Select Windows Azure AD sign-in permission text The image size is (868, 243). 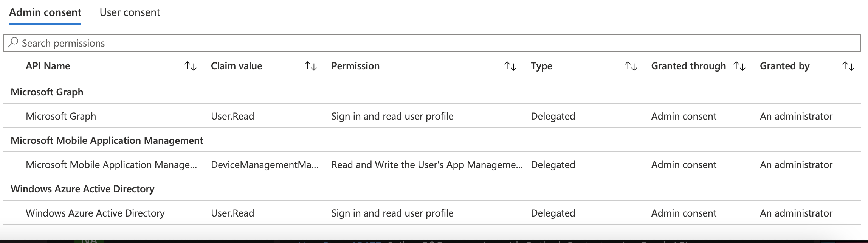392,213
